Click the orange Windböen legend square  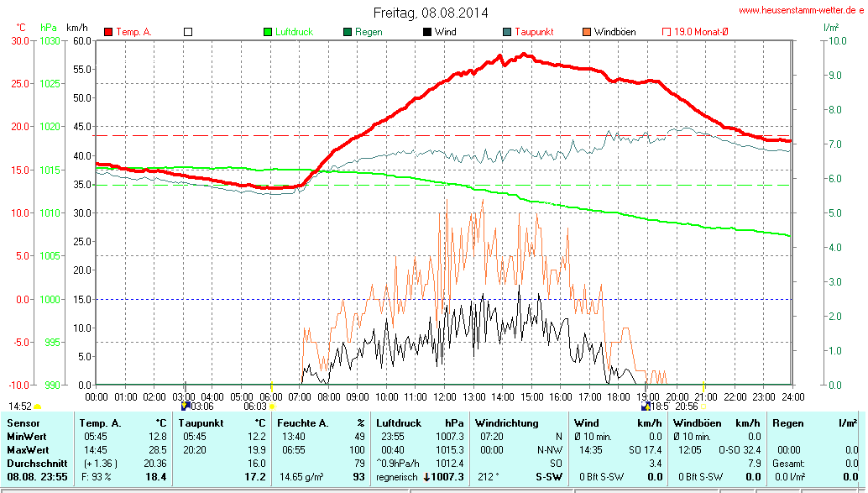tap(587, 32)
